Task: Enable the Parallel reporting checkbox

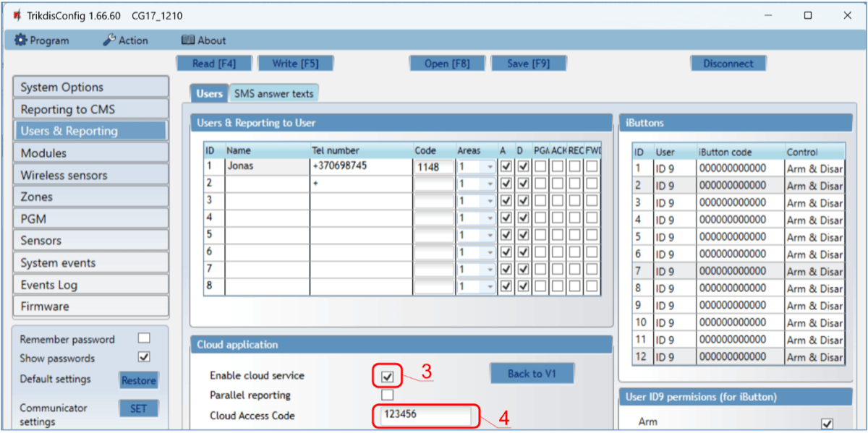Action: coord(388,395)
